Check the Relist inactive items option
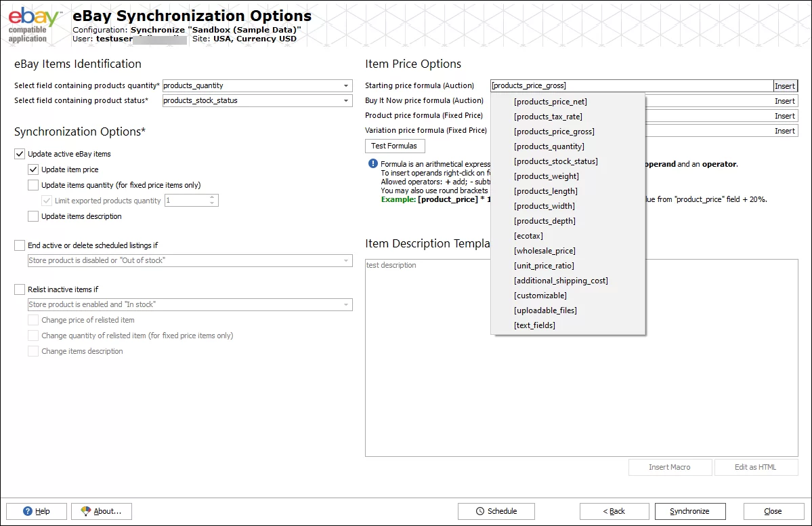Viewport: 812px width, 526px height. 20,289
